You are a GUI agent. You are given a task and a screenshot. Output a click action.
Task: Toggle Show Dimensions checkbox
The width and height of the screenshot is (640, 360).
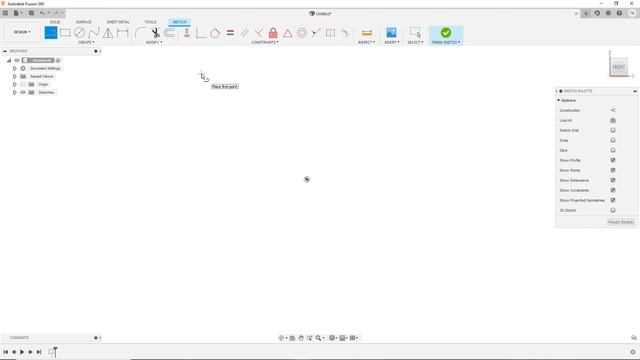613,180
